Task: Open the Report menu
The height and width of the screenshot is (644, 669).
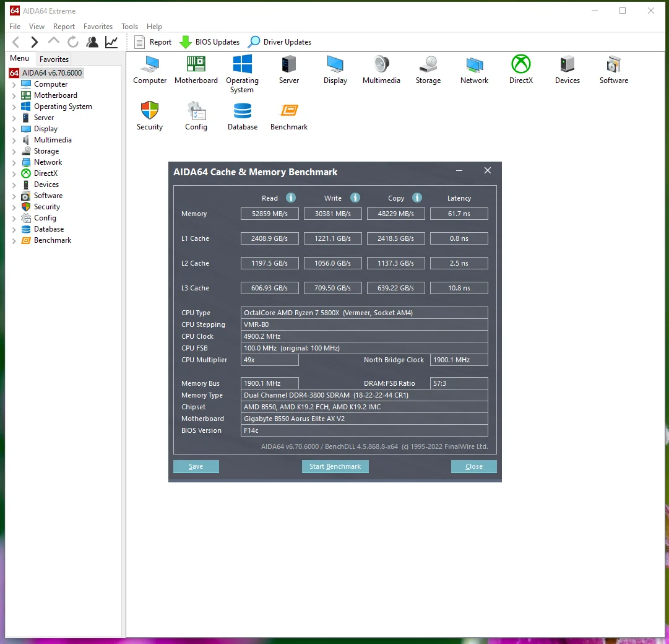Action: pyautogui.click(x=64, y=27)
